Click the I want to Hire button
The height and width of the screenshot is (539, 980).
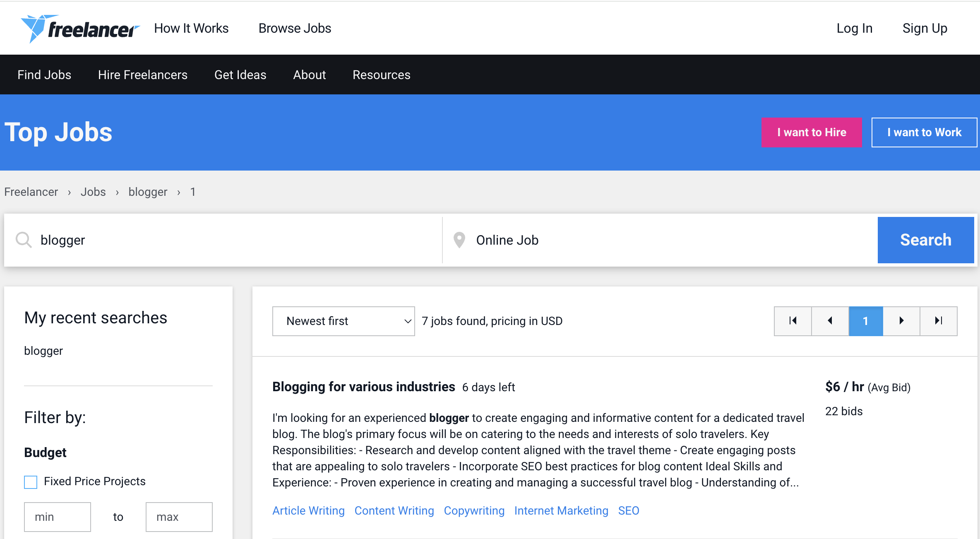coord(811,132)
